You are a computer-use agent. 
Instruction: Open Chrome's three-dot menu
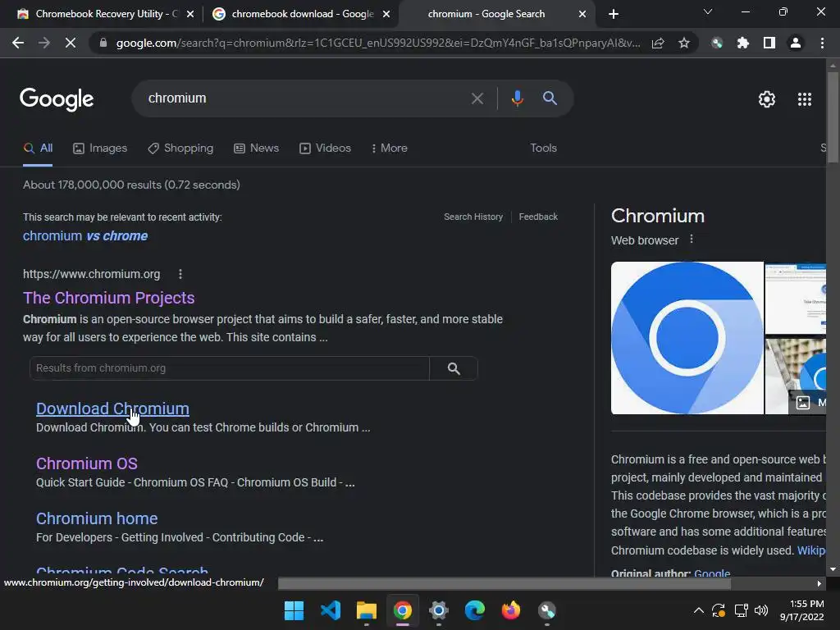[822, 43]
